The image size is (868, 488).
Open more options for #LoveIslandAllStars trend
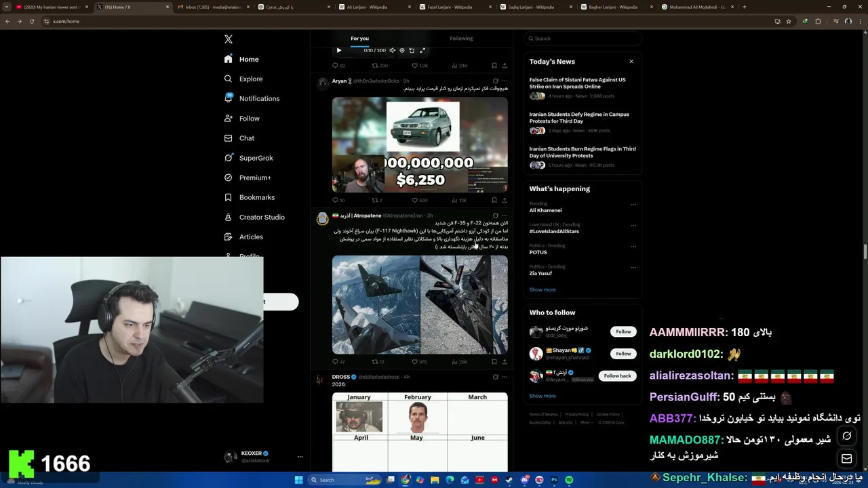pyautogui.click(x=633, y=225)
